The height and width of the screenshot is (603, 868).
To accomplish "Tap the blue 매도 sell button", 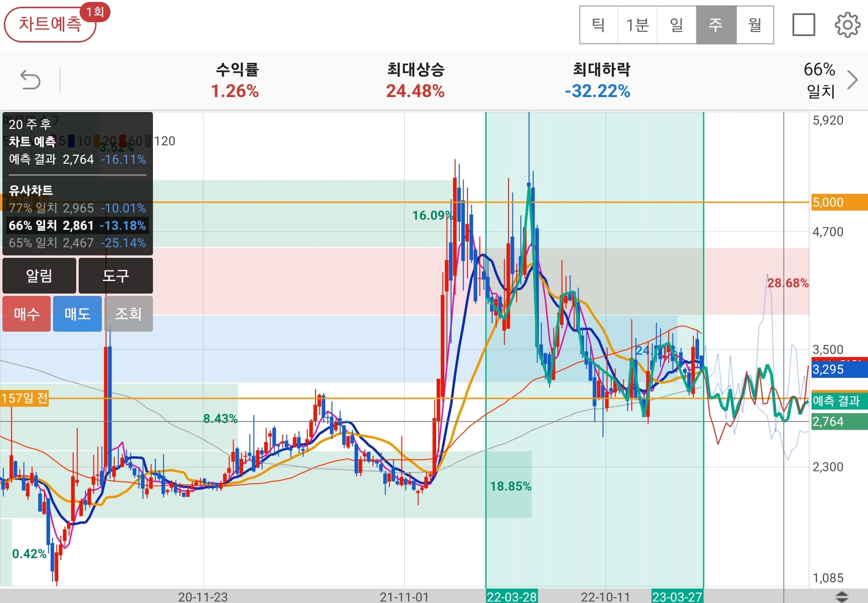I will click(x=77, y=314).
